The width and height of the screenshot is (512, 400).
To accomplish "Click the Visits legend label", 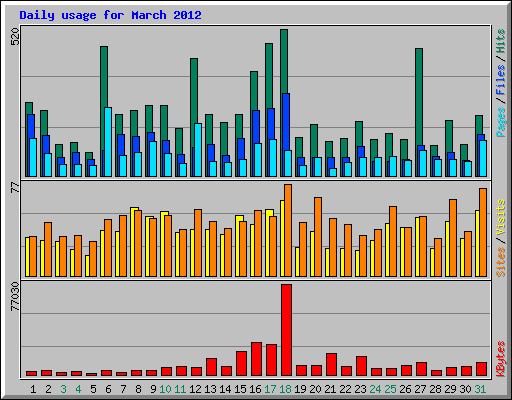I will 500,218.
